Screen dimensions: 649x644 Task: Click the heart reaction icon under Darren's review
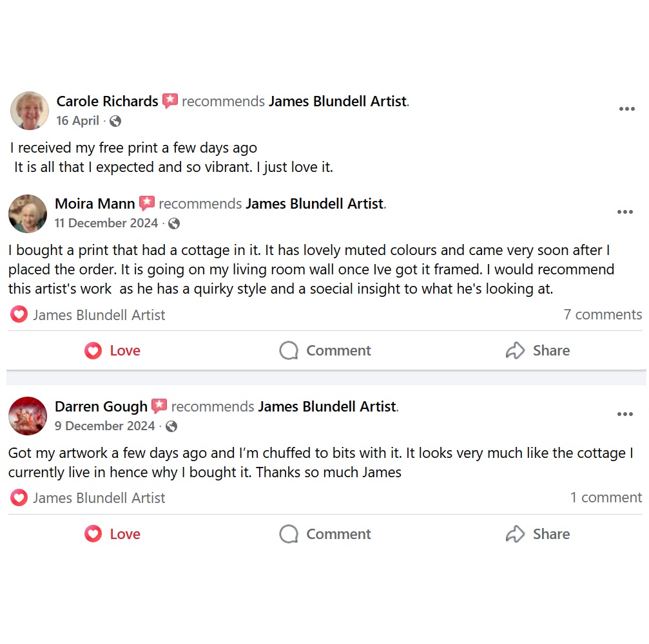tap(19, 498)
